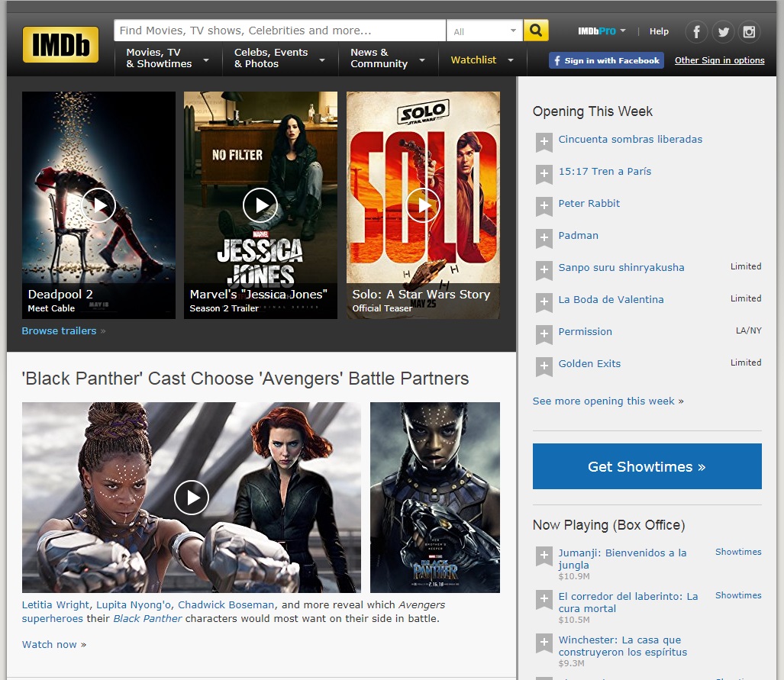Click the Get Showtimes button

[647, 466]
